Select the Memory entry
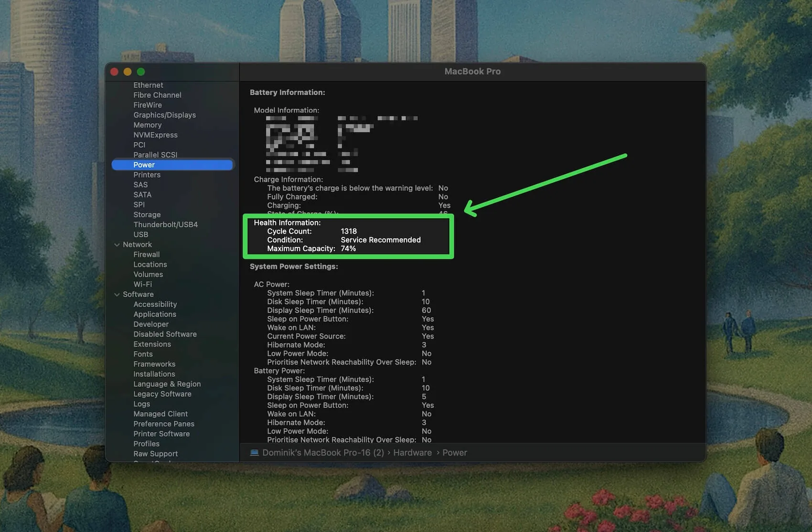812x532 pixels. pos(148,125)
